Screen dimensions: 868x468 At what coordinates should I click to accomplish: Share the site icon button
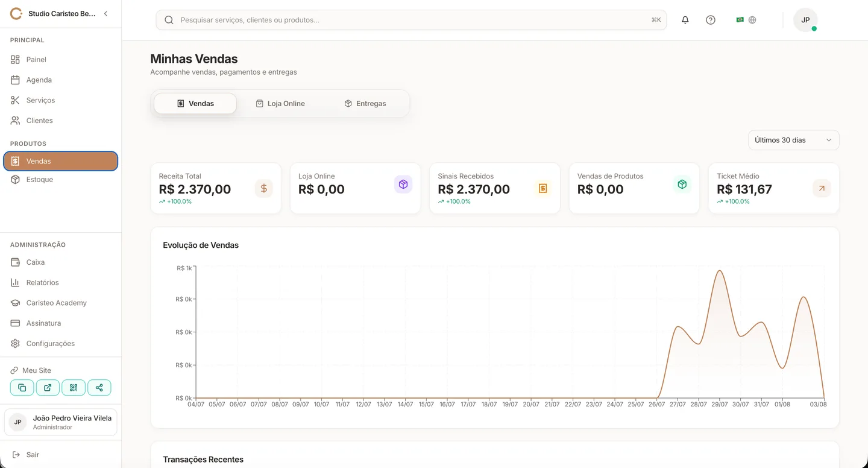point(99,388)
